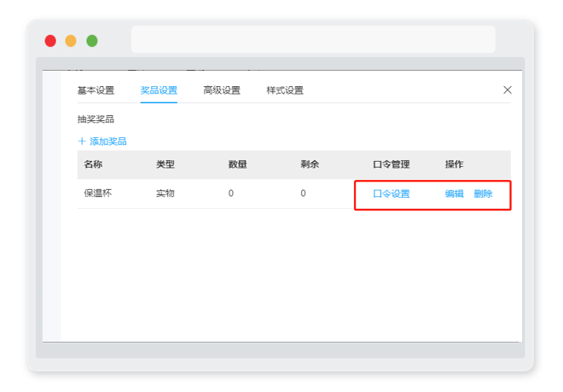This screenshot has height=392, width=563.
Task: Select the 奖品设置 tab
Action: point(159,90)
